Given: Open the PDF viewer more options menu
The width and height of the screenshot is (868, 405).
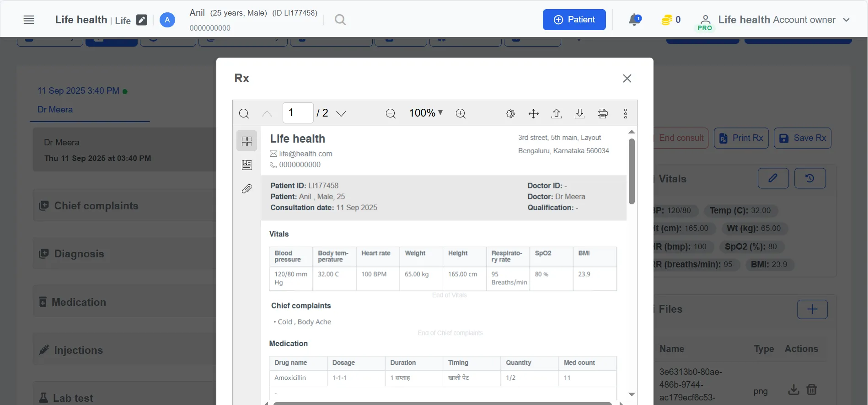Looking at the screenshot, I should (626, 113).
